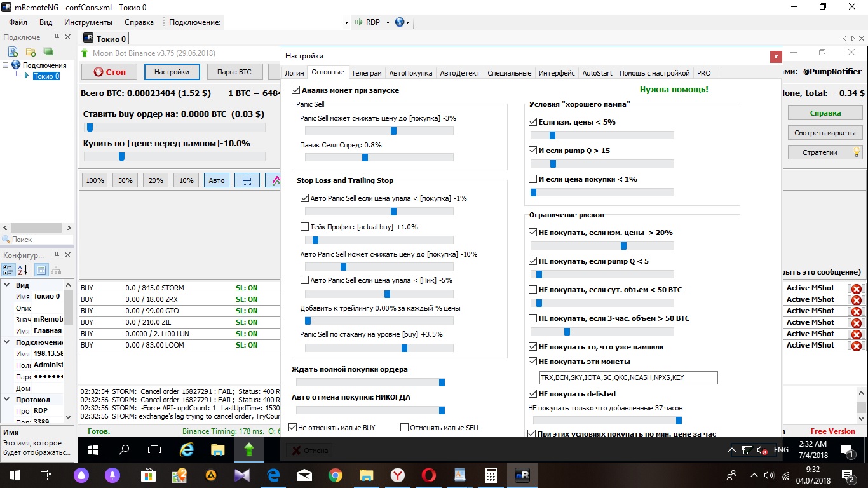Open Opera from the local taskbar
The height and width of the screenshot is (488, 868).
pos(429,475)
